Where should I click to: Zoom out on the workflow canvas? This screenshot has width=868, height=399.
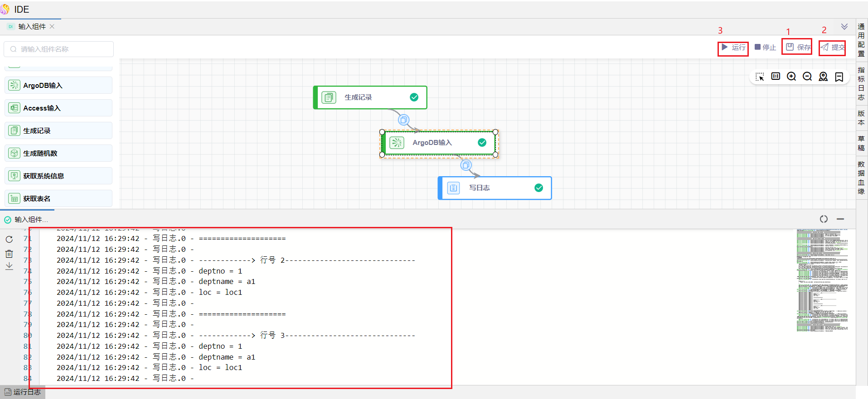click(x=807, y=77)
